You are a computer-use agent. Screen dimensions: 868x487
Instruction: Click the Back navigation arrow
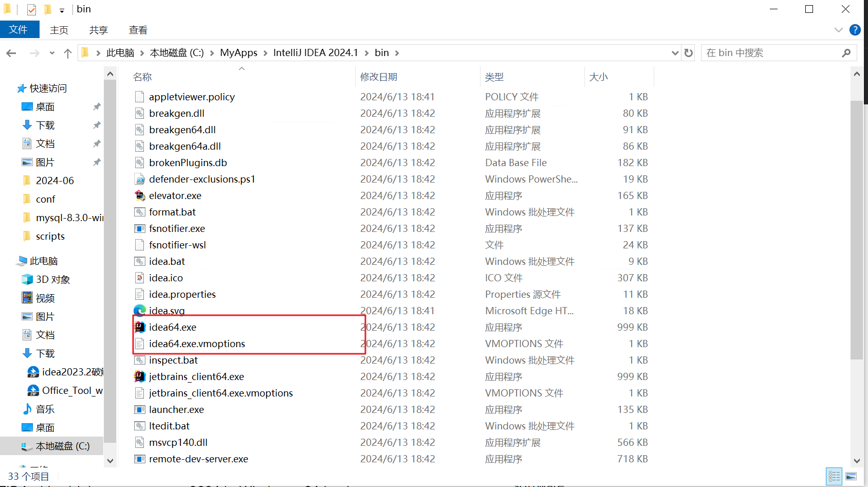(11, 53)
